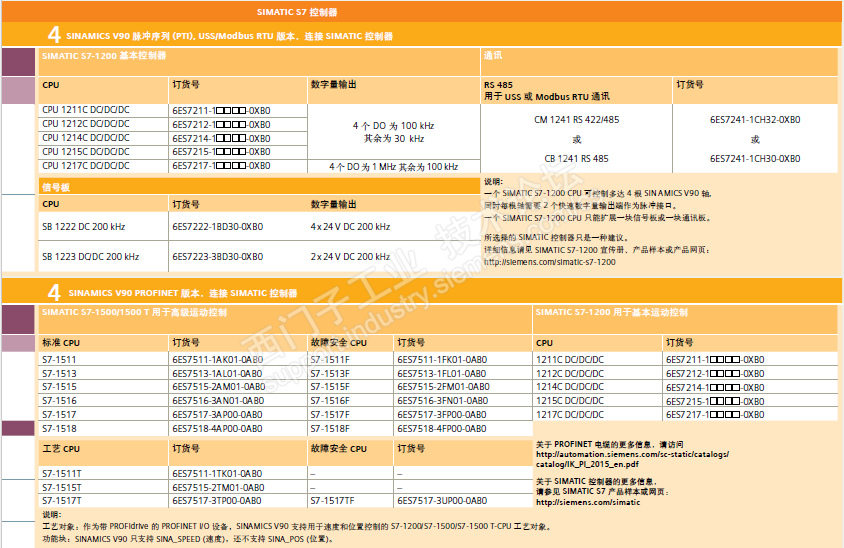Select the '4 x 24 V DC 200 kHz' cell

click(x=350, y=227)
